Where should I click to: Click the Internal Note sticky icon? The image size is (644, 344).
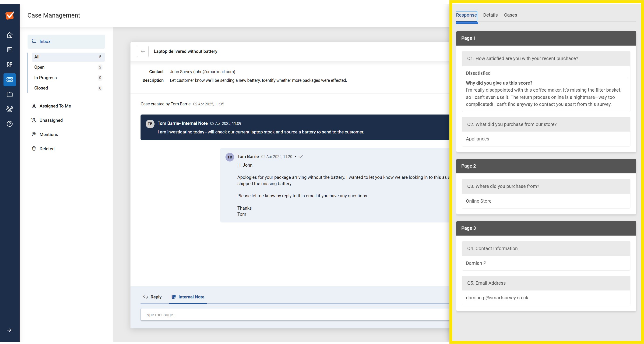pyautogui.click(x=173, y=297)
